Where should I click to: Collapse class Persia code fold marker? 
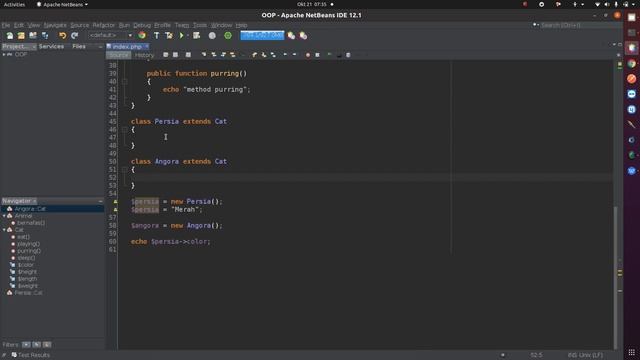pyautogui.click(x=124, y=129)
